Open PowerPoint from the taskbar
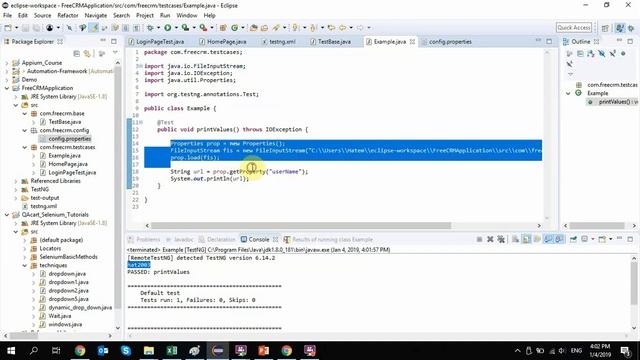 [263, 351]
